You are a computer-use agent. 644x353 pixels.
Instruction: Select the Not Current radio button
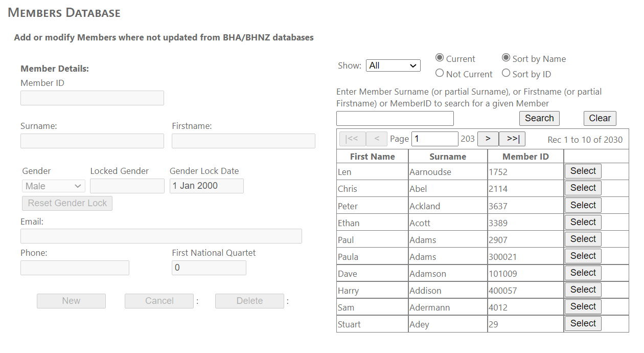pos(440,73)
